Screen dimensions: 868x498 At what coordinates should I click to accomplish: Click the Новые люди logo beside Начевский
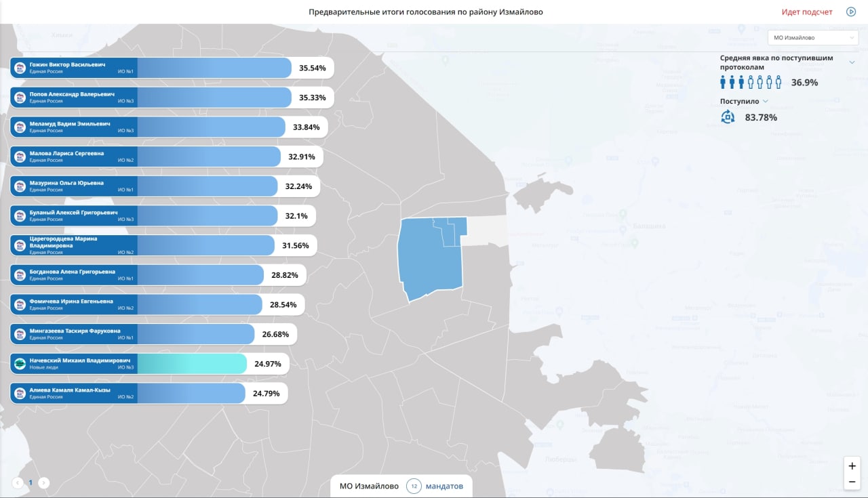click(20, 364)
